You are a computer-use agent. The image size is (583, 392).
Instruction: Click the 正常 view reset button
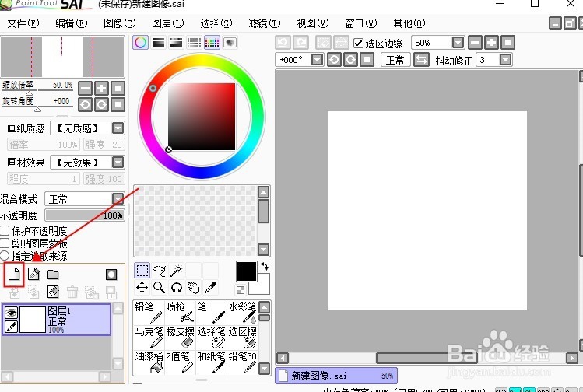pyautogui.click(x=395, y=59)
